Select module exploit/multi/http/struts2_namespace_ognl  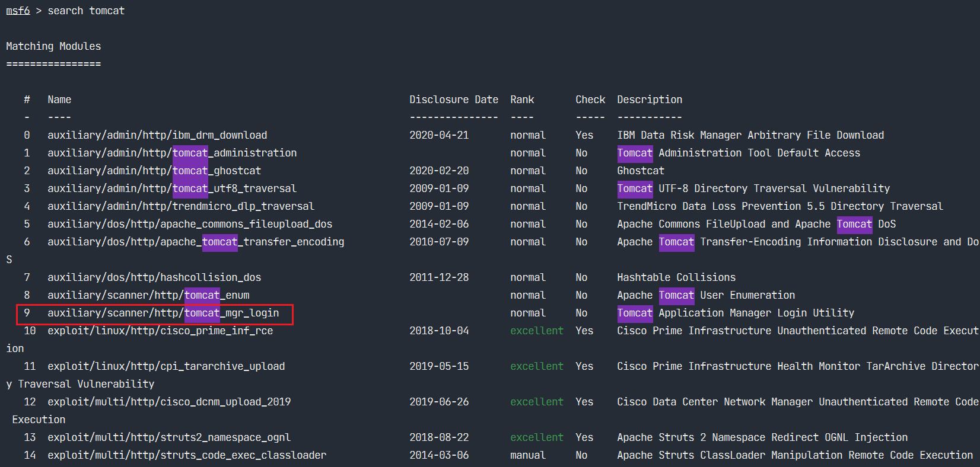(x=169, y=437)
